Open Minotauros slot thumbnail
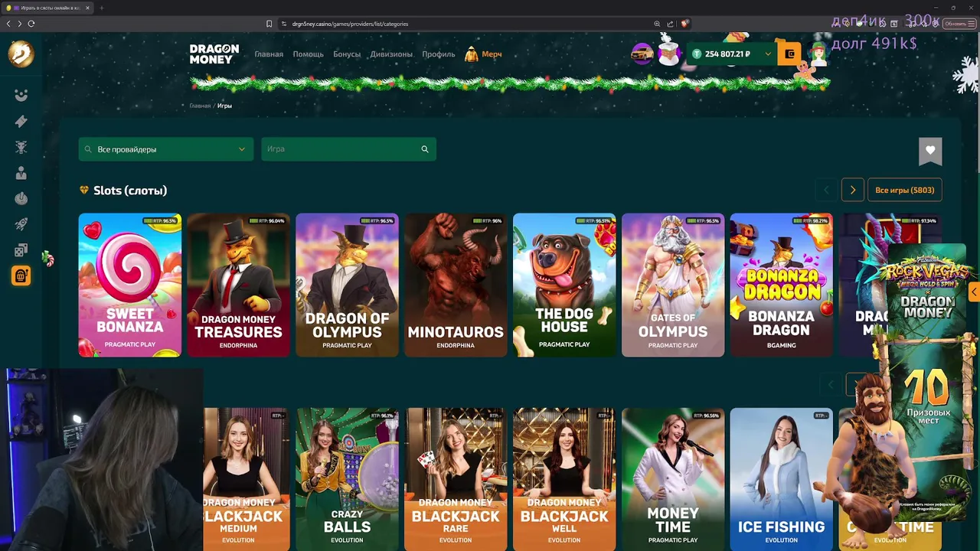 pyautogui.click(x=456, y=285)
